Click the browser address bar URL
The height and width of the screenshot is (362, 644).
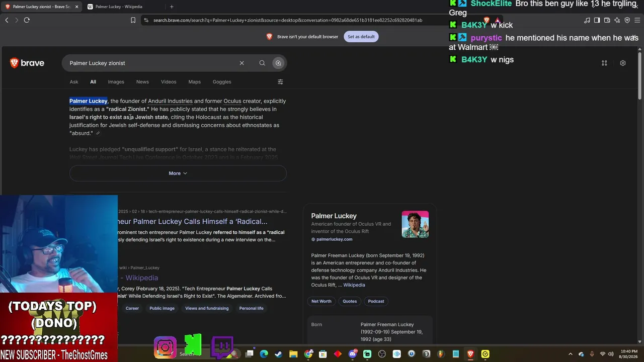tap(288, 20)
